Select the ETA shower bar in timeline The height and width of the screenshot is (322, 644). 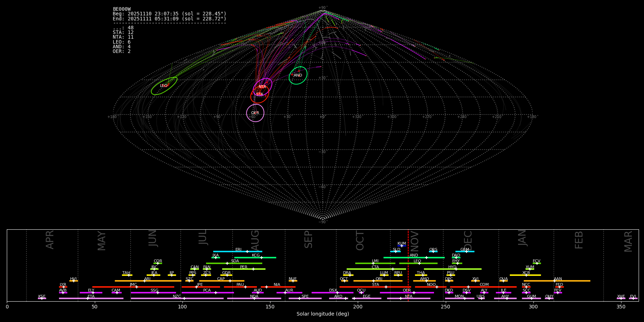coord(91,298)
